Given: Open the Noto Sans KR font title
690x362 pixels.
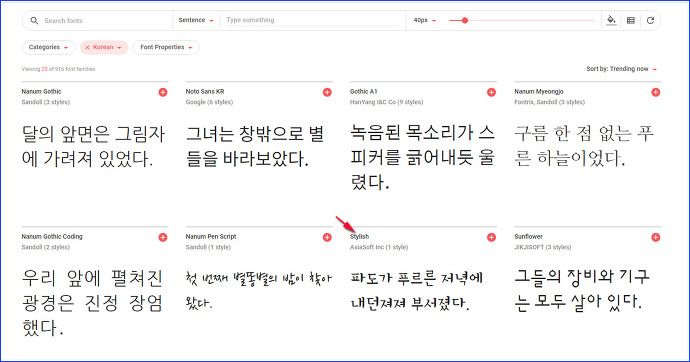Looking at the screenshot, I should 205,91.
